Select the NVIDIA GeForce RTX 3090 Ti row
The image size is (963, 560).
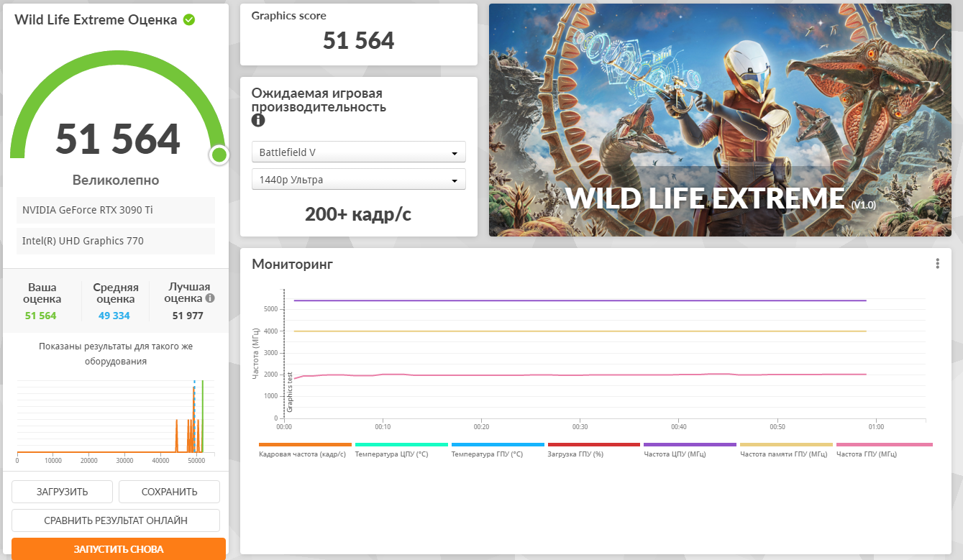116,210
